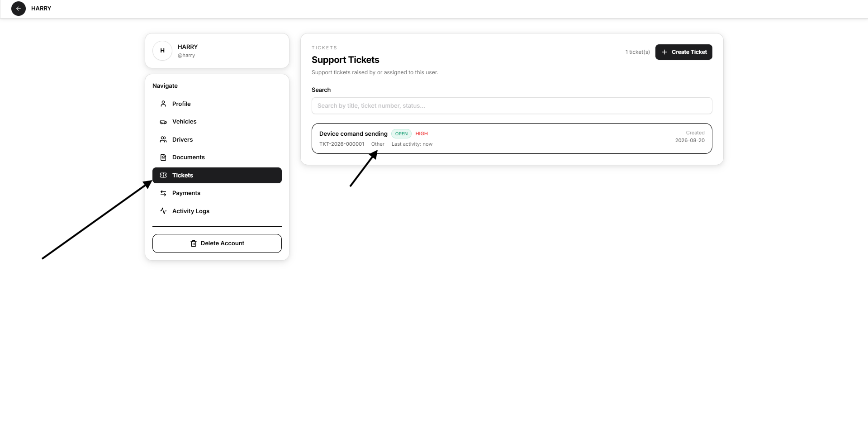Click the OPEN status badge
The height and width of the screenshot is (424, 868).
pyautogui.click(x=401, y=133)
